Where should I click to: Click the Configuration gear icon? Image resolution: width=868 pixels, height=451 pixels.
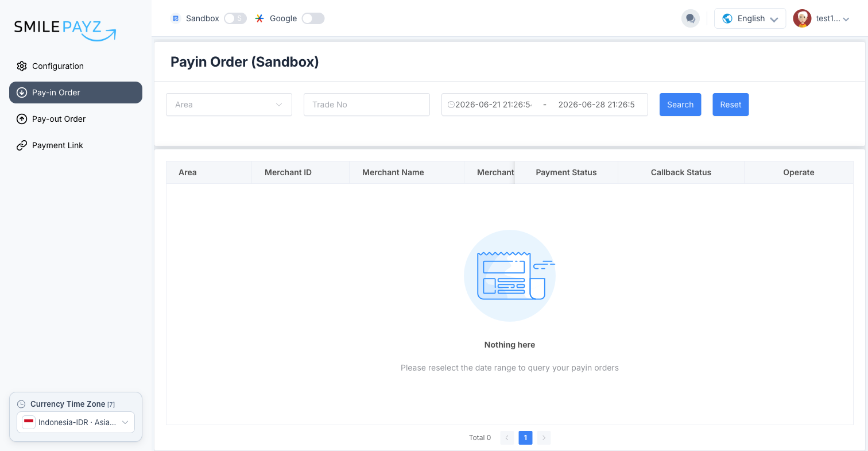click(x=22, y=66)
